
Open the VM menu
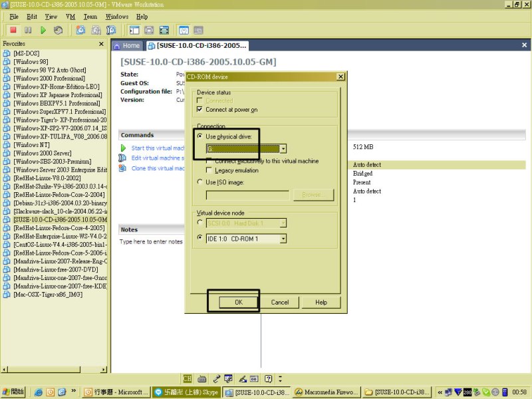pyautogui.click(x=70, y=17)
